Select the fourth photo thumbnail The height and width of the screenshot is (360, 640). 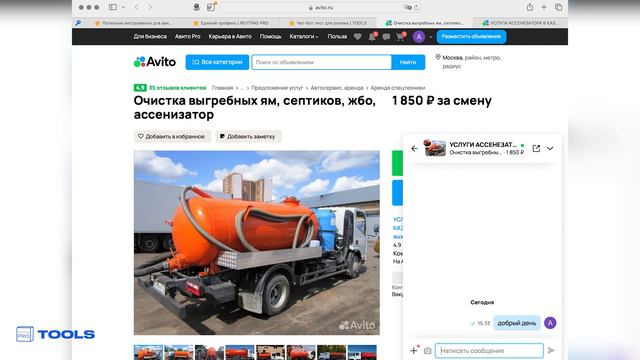tap(240, 352)
